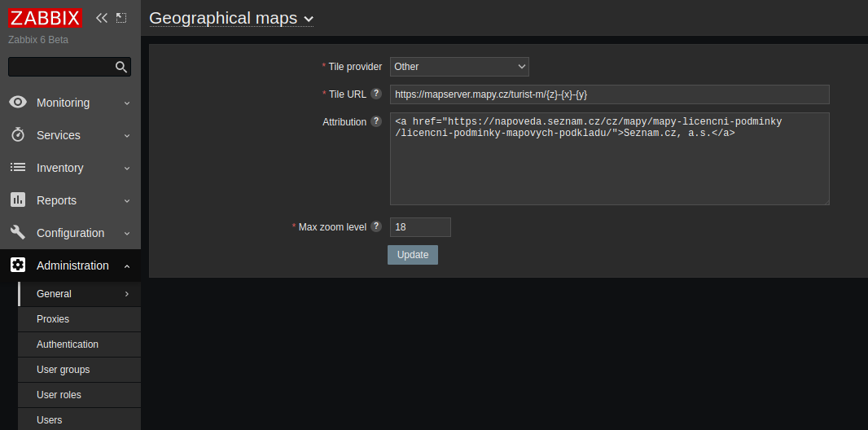Focus the sidebar search field
This screenshot has width=868, height=430.
pos(69,67)
